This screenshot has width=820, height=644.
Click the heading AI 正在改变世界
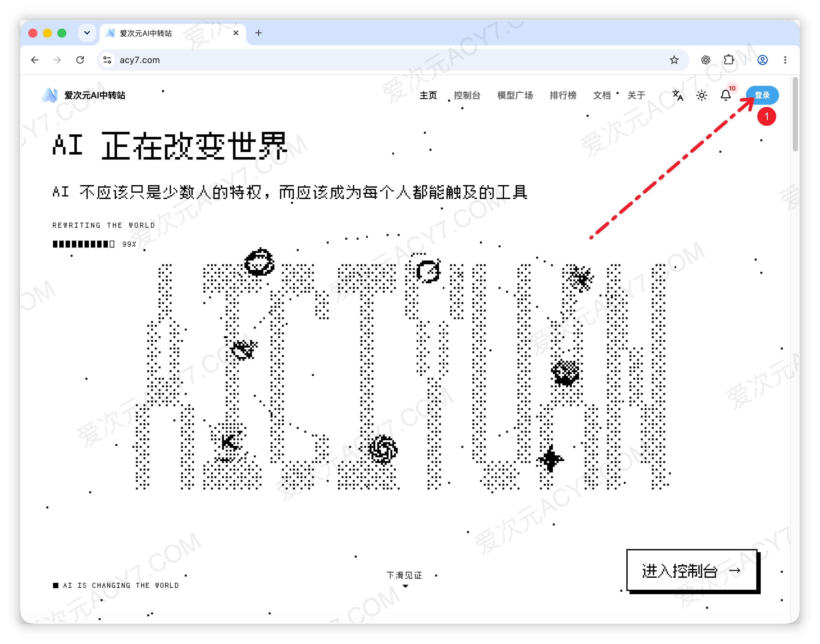click(x=170, y=146)
